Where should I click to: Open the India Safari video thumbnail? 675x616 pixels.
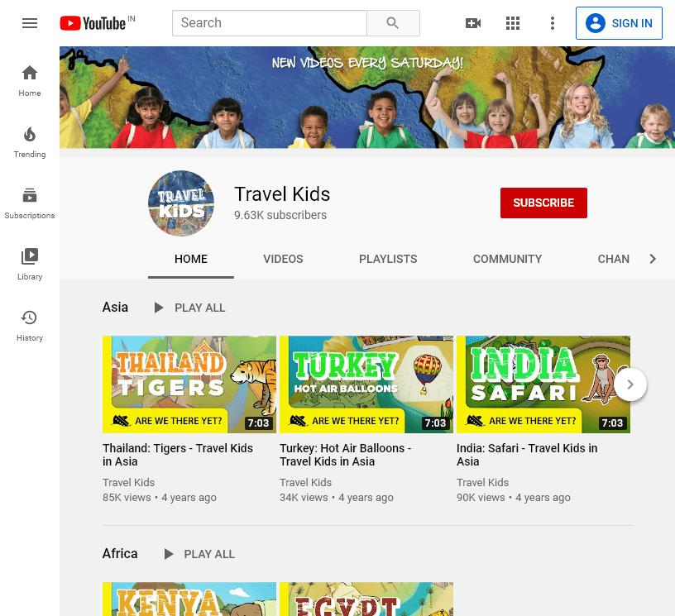pyautogui.click(x=543, y=384)
